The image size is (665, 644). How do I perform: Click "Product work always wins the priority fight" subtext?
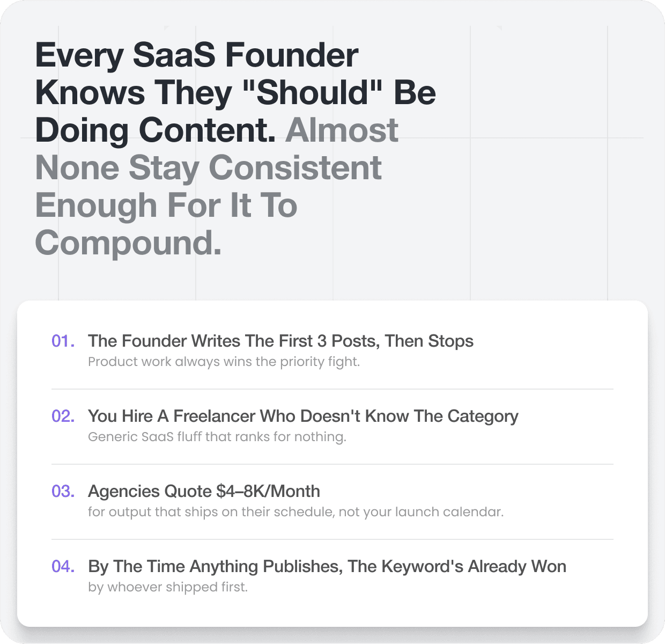(224, 362)
